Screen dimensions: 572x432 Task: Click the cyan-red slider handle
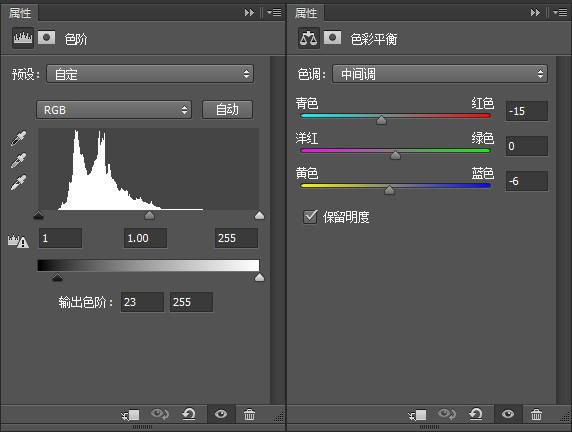(381, 120)
